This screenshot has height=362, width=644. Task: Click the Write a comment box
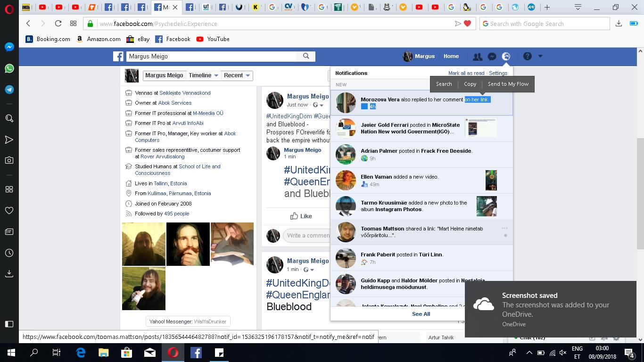pyautogui.click(x=306, y=236)
